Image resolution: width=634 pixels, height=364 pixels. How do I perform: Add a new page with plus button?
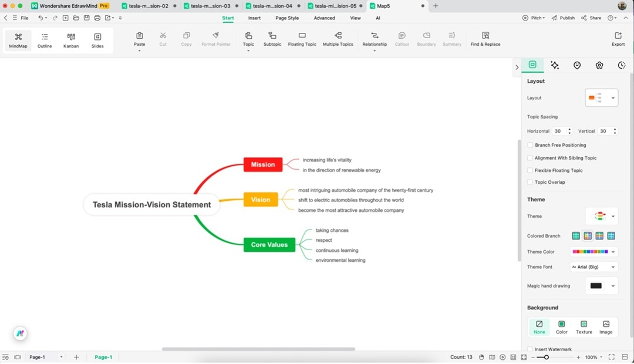76,357
